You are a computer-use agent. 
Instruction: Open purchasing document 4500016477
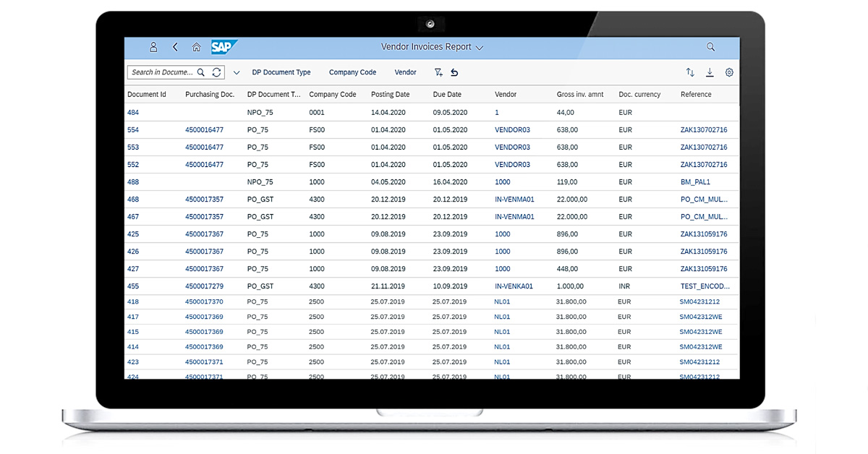[203, 129]
